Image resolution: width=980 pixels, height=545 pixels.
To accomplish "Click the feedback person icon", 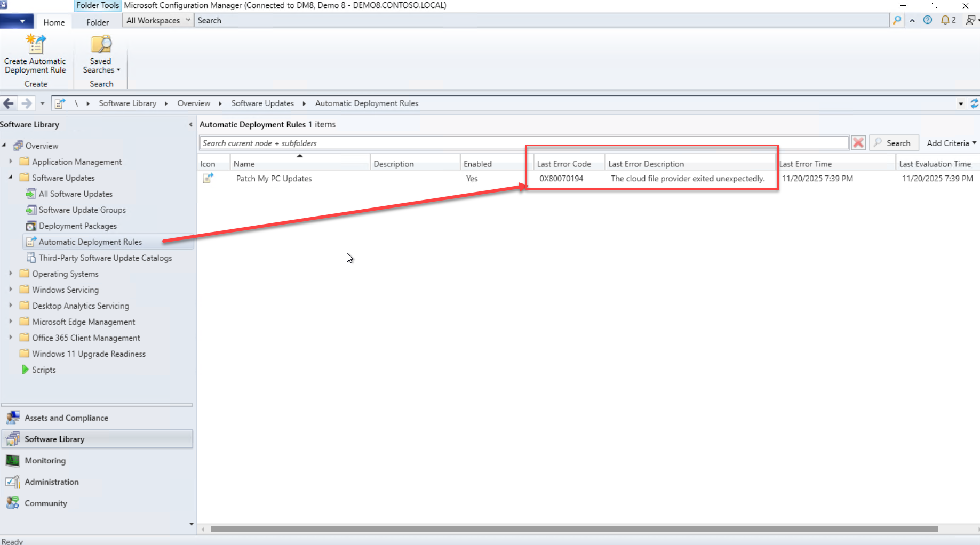I will tap(971, 20).
